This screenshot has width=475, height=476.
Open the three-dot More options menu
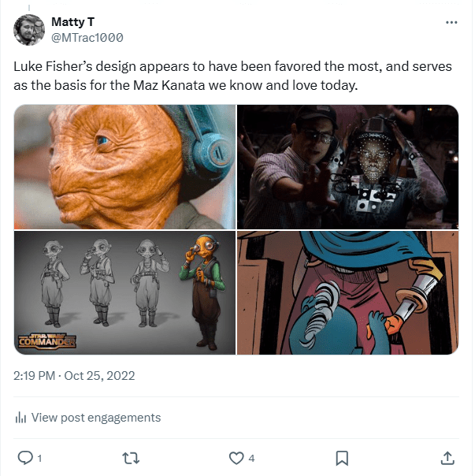tap(451, 22)
